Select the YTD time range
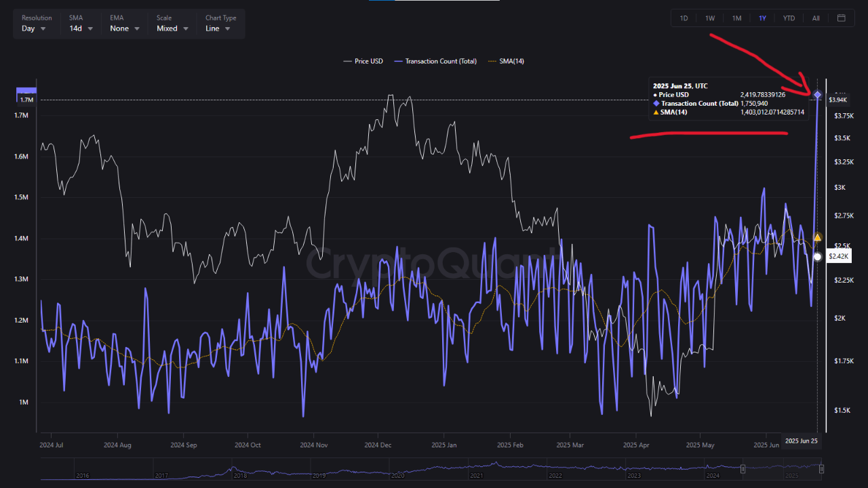 click(x=789, y=18)
